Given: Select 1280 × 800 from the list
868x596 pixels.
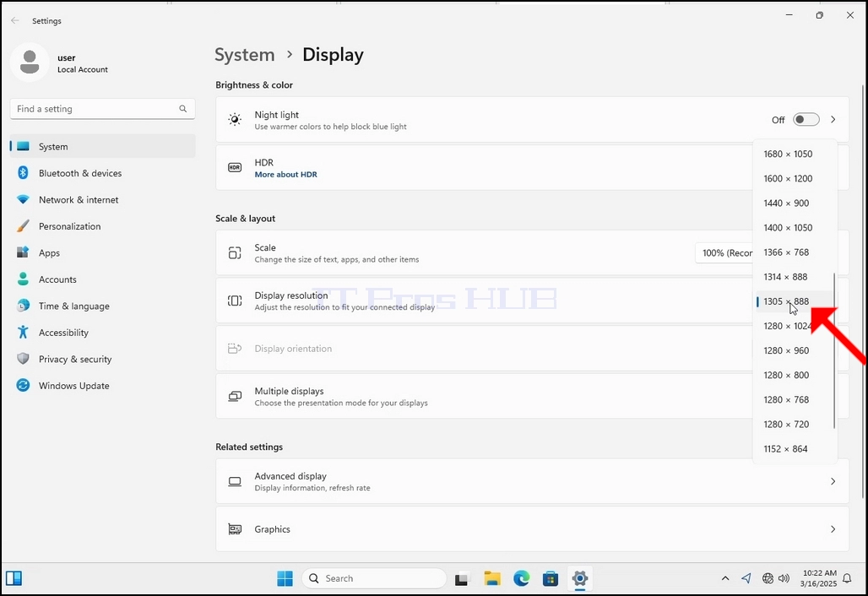Looking at the screenshot, I should point(795,375).
